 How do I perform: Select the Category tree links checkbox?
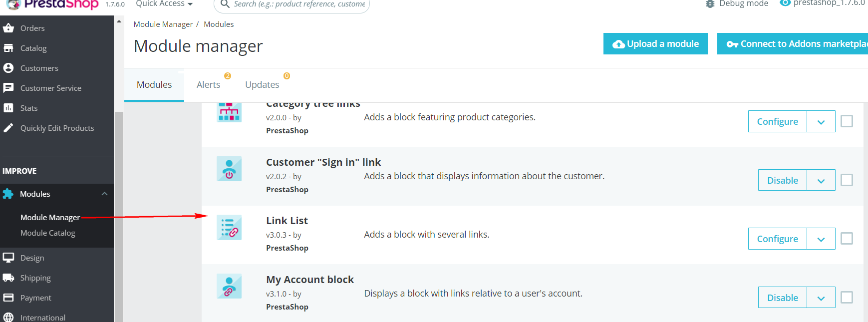click(x=847, y=121)
